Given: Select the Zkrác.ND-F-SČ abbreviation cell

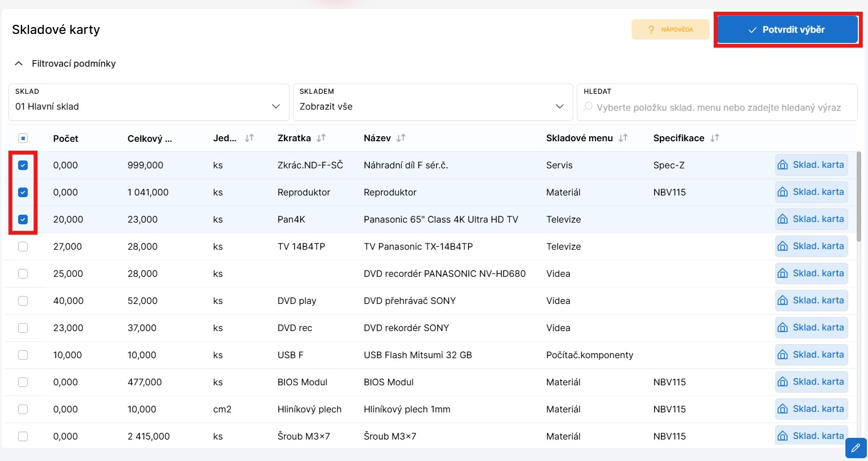Looking at the screenshot, I should [x=310, y=165].
